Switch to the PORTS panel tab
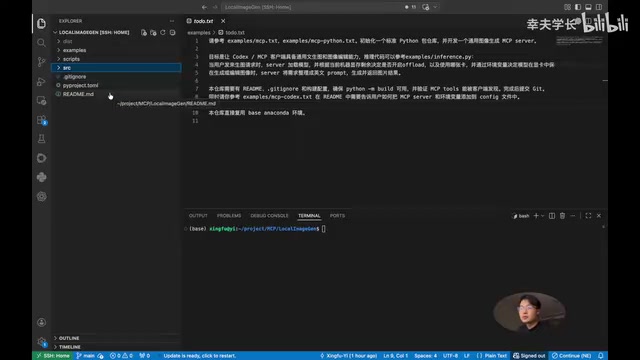 click(337, 216)
